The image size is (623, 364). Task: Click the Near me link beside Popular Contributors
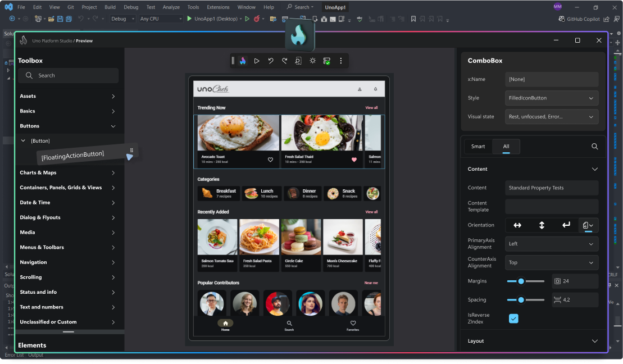point(371,283)
